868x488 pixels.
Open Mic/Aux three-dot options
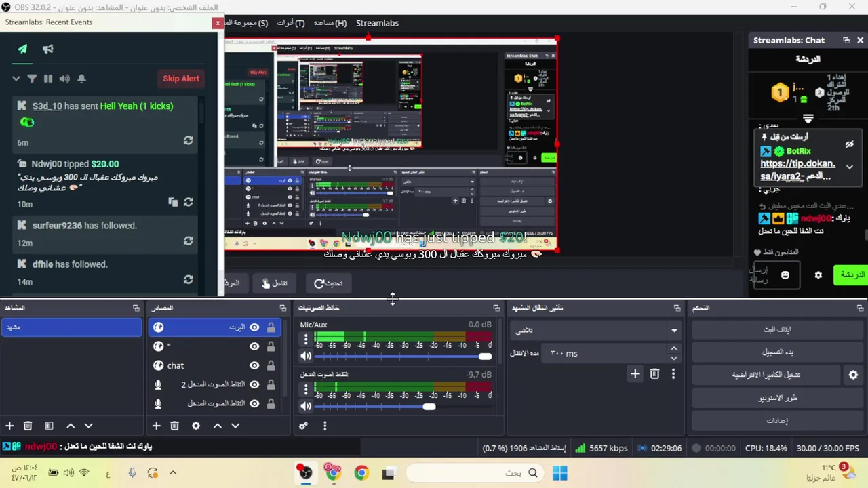point(306,339)
